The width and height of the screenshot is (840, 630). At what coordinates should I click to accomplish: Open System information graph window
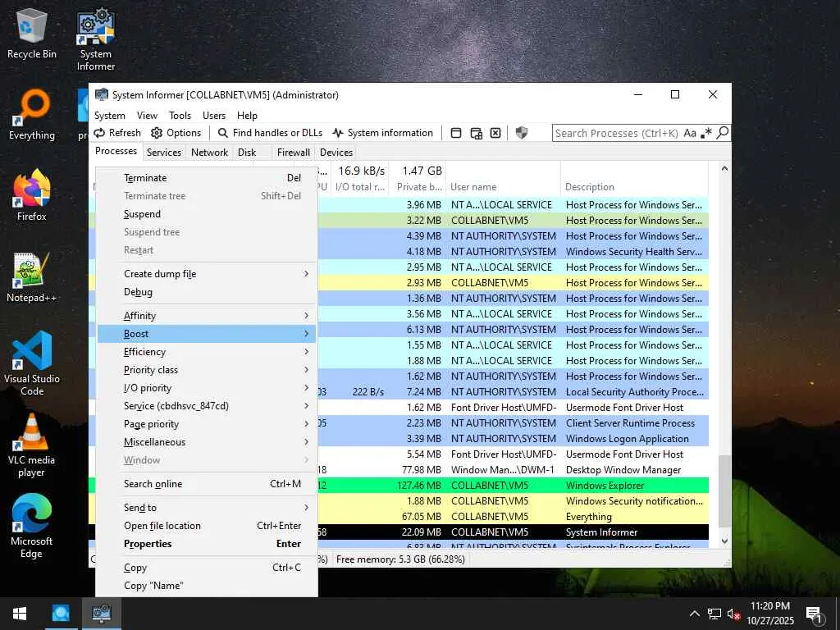(x=382, y=133)
